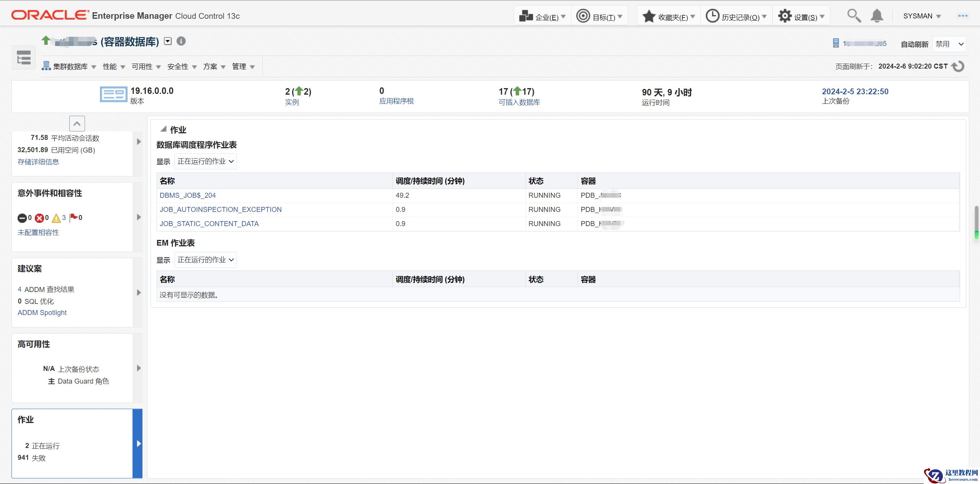
Task: Click the Oracle logo
Action: (x=50, y=15)
